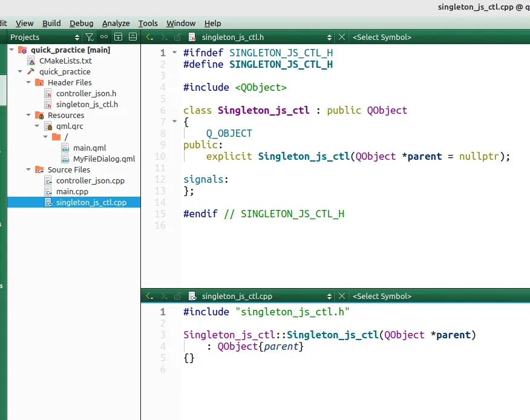Click lock icon in top editor toolbar

coord(177,37)
